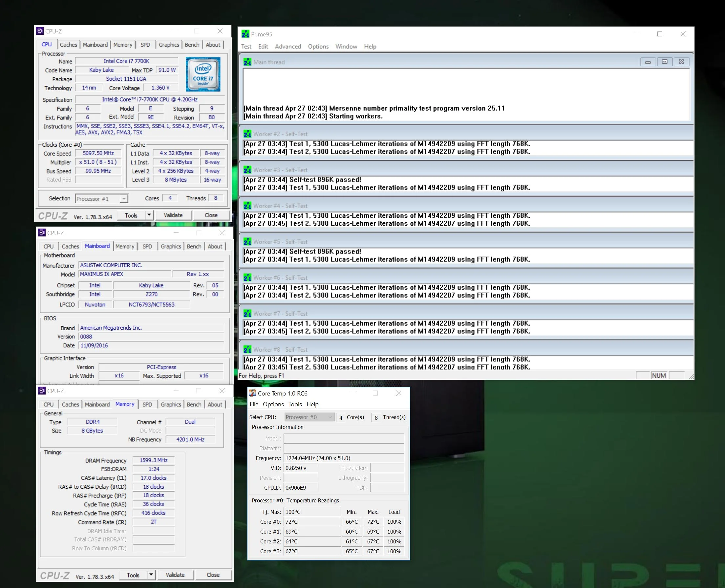
Task: Click the Worker #5 Self-Test icon
Action: coord(247,241)
